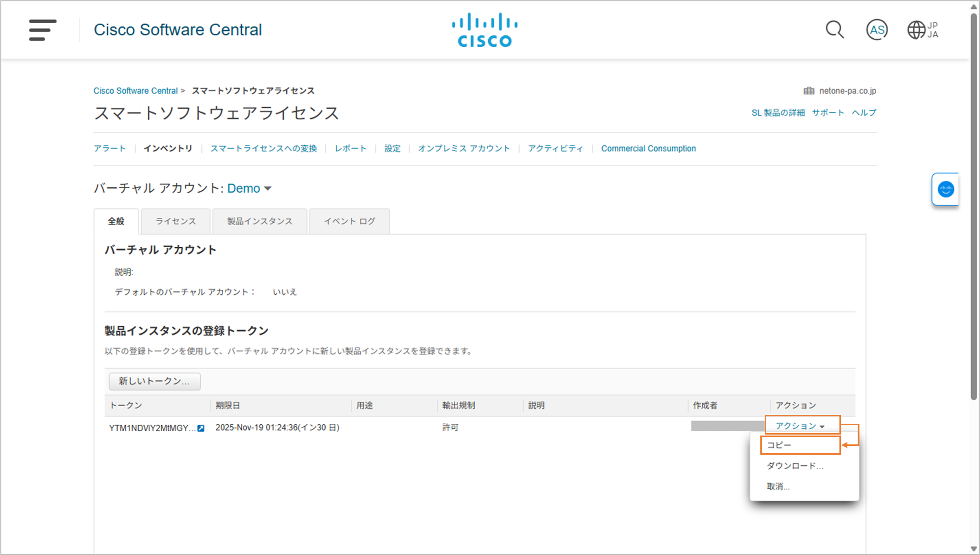Open the Commercial Consumption link
Viewport: 980px width, 555px height.
(x=648, y=148)
